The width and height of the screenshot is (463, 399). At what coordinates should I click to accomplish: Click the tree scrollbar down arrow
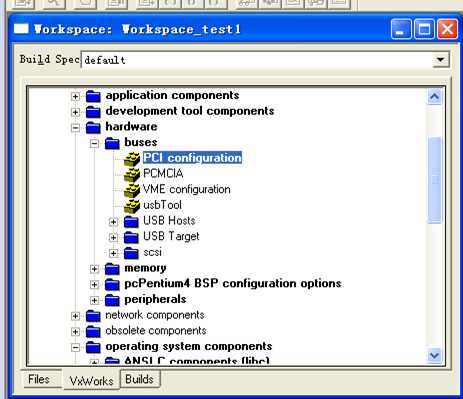click(x=434, y=355)
